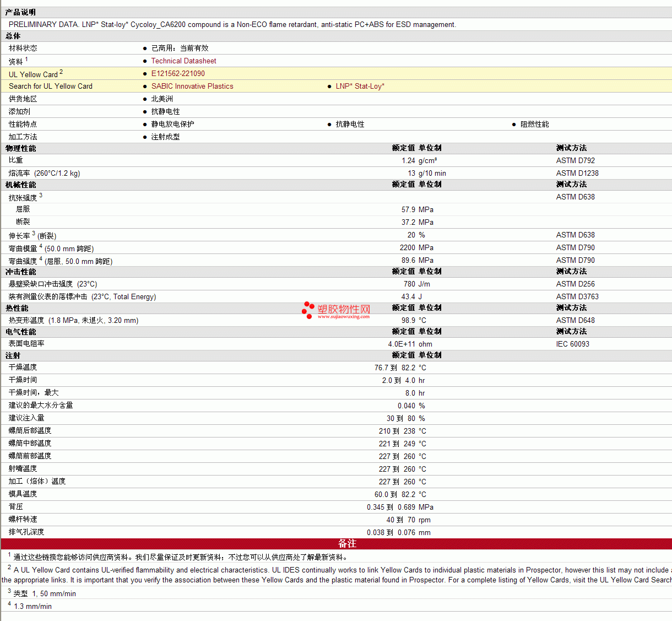Select the '阻燃性能' feature entry

[534, 124]
